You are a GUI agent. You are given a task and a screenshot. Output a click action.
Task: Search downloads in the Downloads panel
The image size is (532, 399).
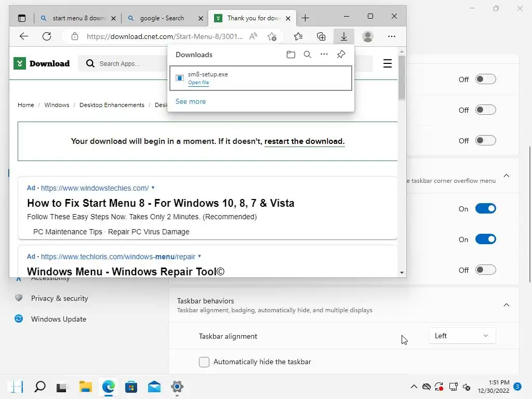(x=308, y=55)
